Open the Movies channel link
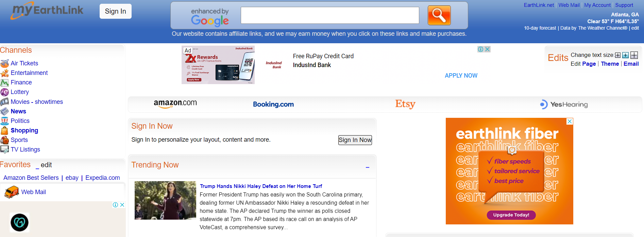 tap(20, 102)
